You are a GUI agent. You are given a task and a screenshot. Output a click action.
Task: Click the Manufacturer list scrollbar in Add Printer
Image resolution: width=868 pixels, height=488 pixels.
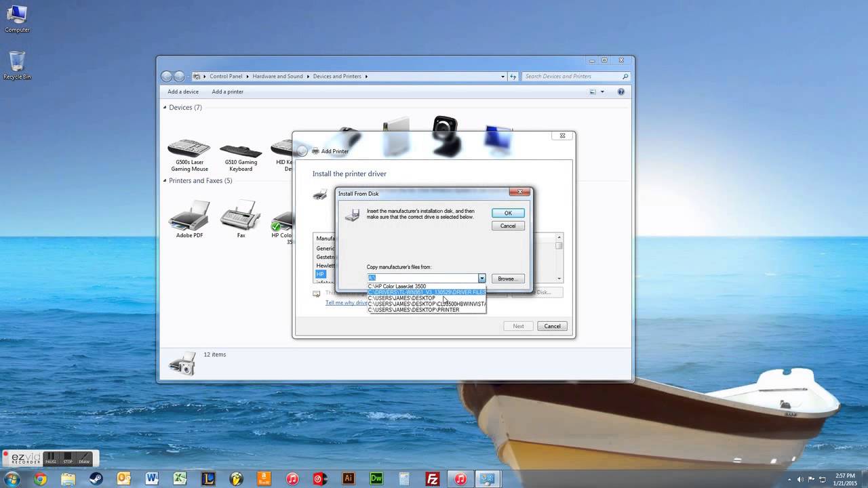coord(559,258)
